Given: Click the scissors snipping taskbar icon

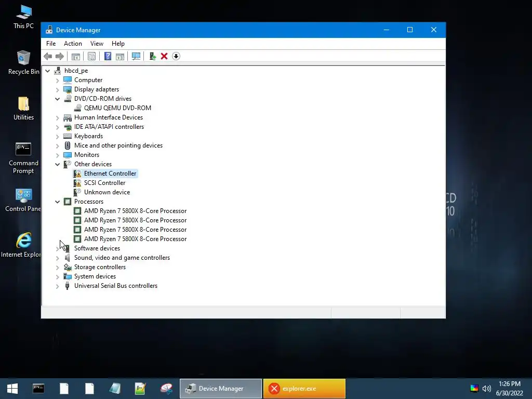Looking at the screenshot, I should click(x=166, y=389).
